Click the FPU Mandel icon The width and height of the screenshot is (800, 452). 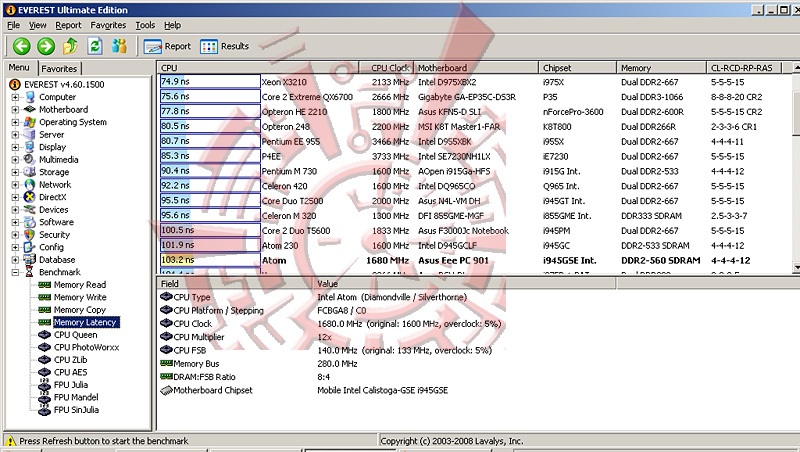[x=44, y=397]
